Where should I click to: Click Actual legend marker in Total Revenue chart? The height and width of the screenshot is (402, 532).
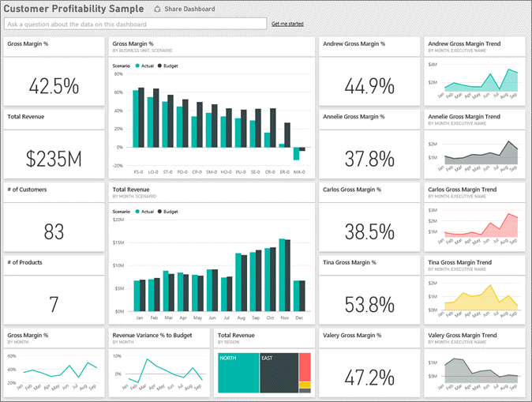tap(137, 212)
